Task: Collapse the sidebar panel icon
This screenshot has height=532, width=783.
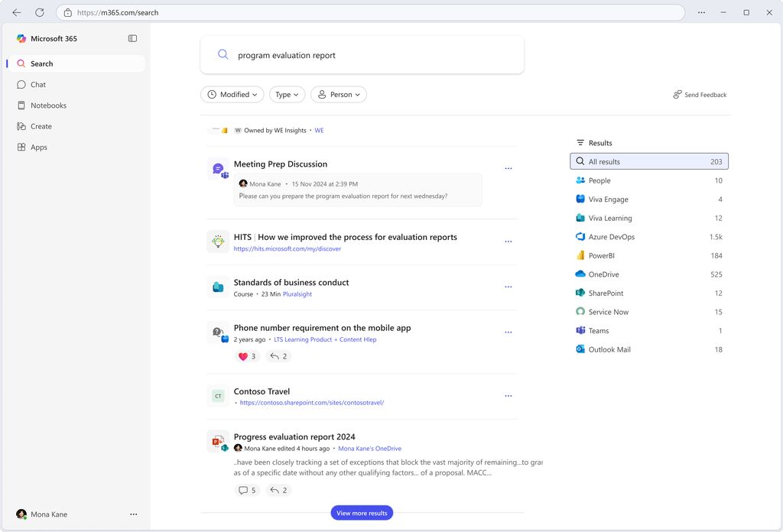Action: (x=132, y=38)
